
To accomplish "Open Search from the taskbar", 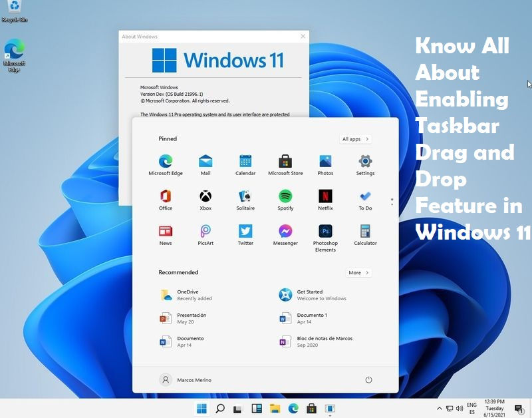I will pyautogui.click(x=220, y=409).
